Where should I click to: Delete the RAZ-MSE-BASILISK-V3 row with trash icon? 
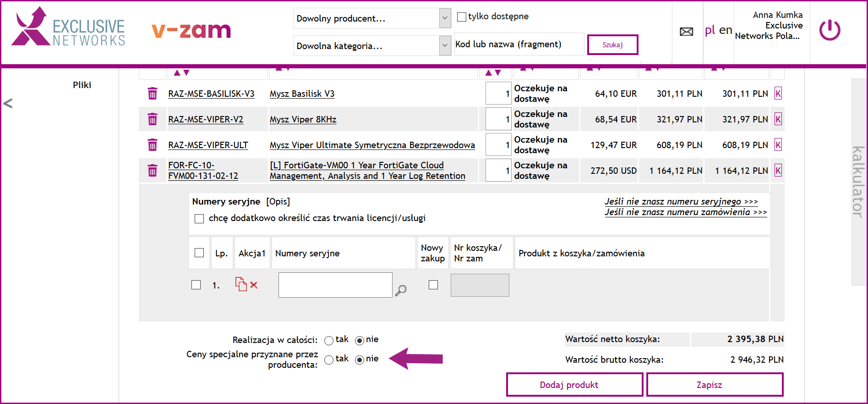coord(153,94)
